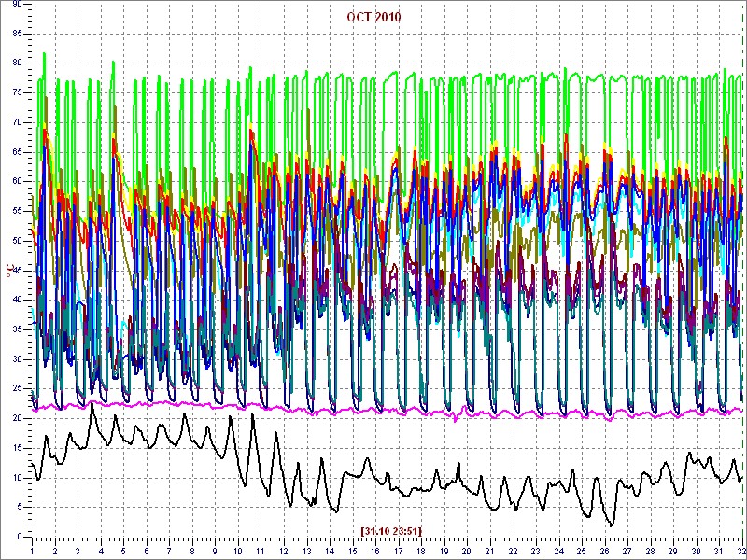Viewport: 747px width, 560px height.
Task: Click day 18 on the horizontal date axis
Action: (x=420, y=551)
